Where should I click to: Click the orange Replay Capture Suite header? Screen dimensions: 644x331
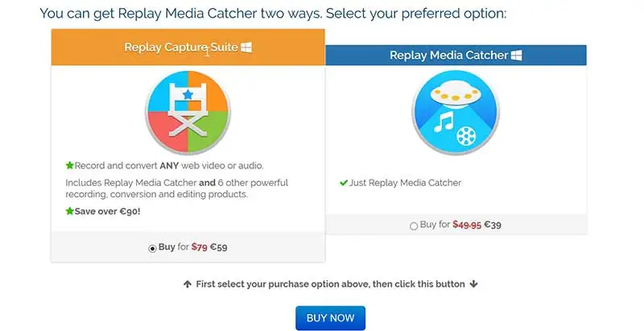tap(188, 48)
